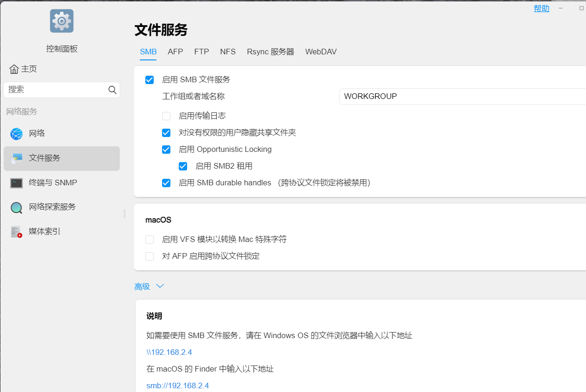Image resolution: width=586 pixels, height=392 pixels.
Task: Open 网络 via its globe icon
Action: point(16,134)
